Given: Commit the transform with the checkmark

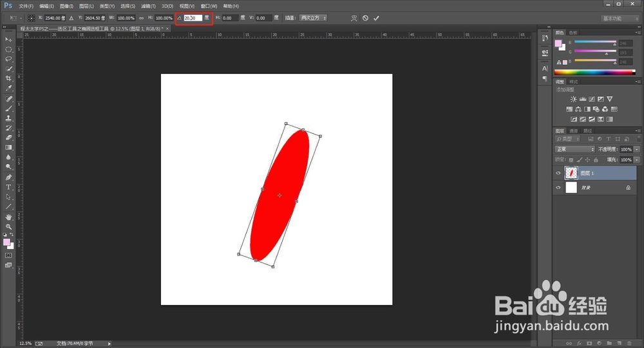Looking at the screenshot, I should point(376,18).
